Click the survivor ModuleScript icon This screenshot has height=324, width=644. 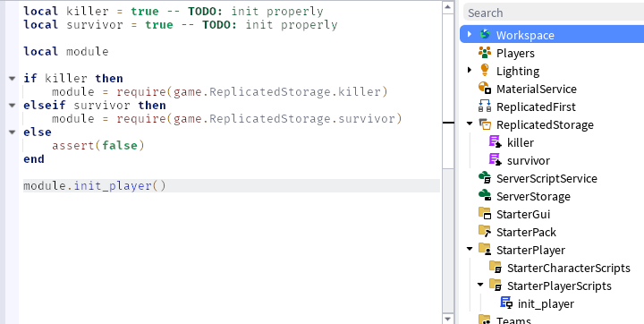point(496,160)
